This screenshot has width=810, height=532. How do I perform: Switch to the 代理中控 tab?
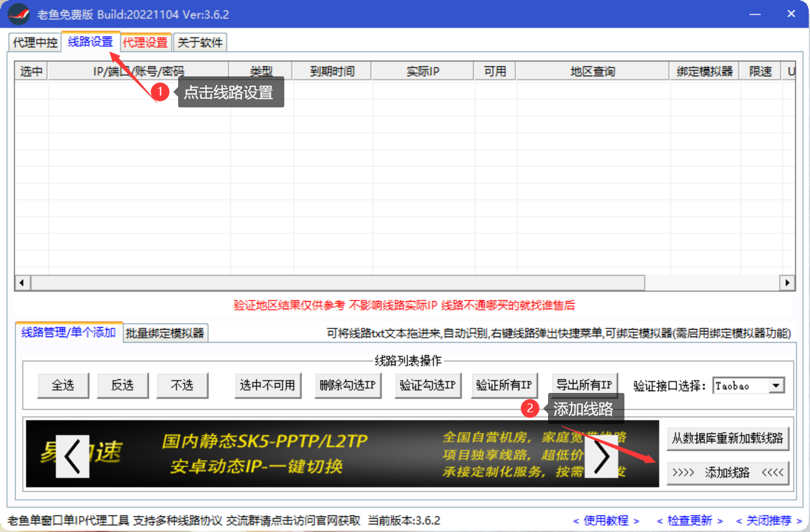pyautogui.click(x=35, y=42)
